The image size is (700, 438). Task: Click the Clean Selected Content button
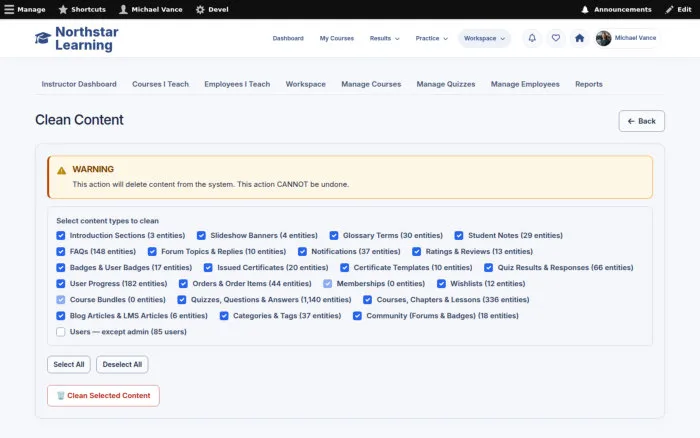tap(103, 396)
